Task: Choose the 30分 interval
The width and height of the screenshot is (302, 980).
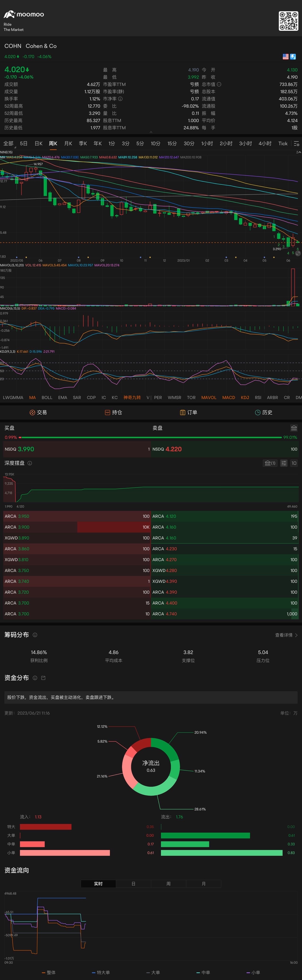Action: click(189, 143)
